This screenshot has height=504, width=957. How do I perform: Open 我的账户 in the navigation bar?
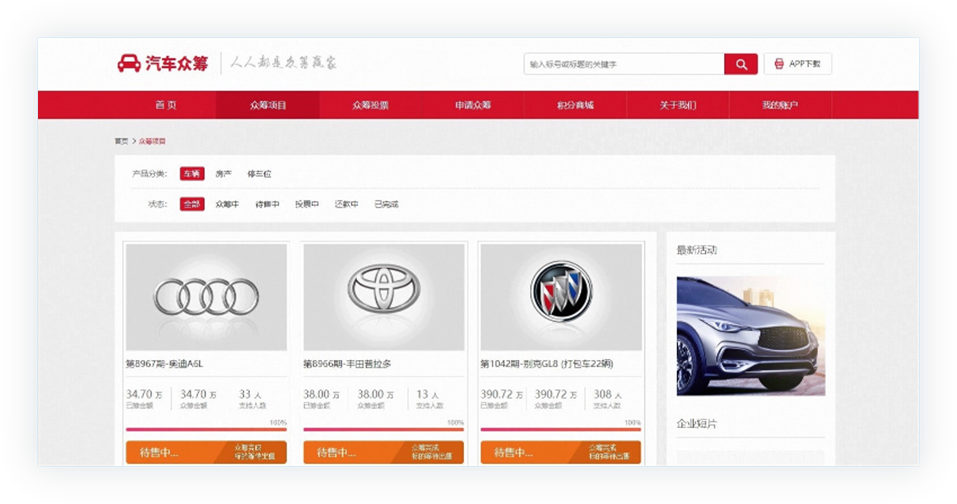[x=780, y=105]
